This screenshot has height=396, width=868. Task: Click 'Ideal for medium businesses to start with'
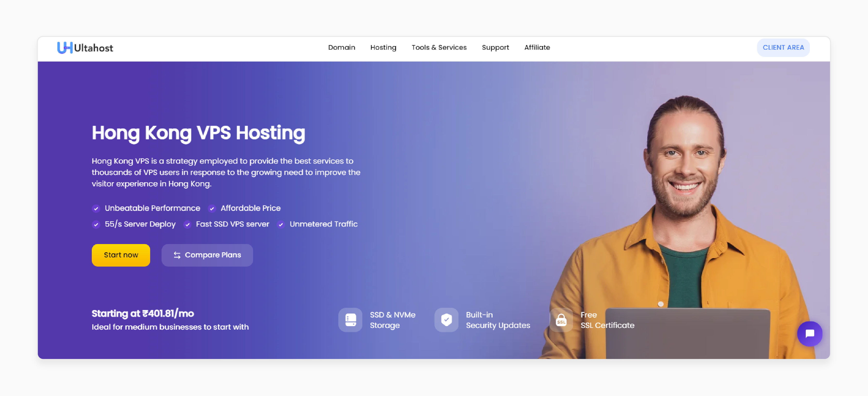170,327
